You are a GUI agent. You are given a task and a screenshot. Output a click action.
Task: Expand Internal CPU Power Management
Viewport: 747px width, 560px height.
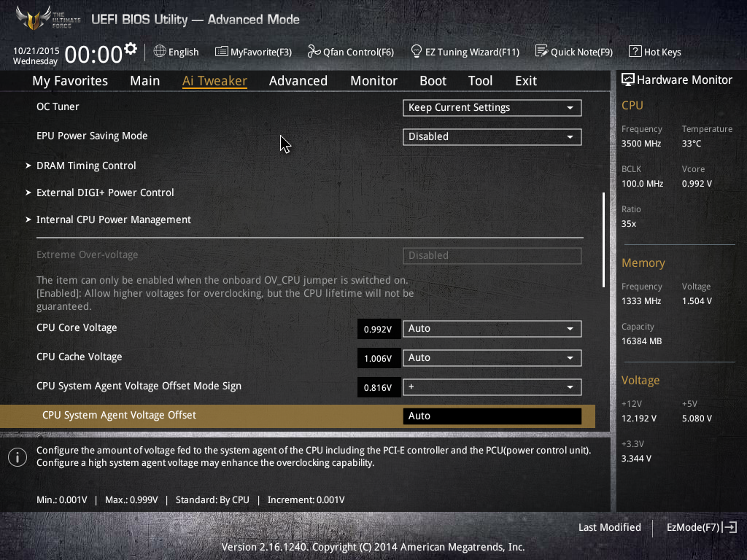114,219
